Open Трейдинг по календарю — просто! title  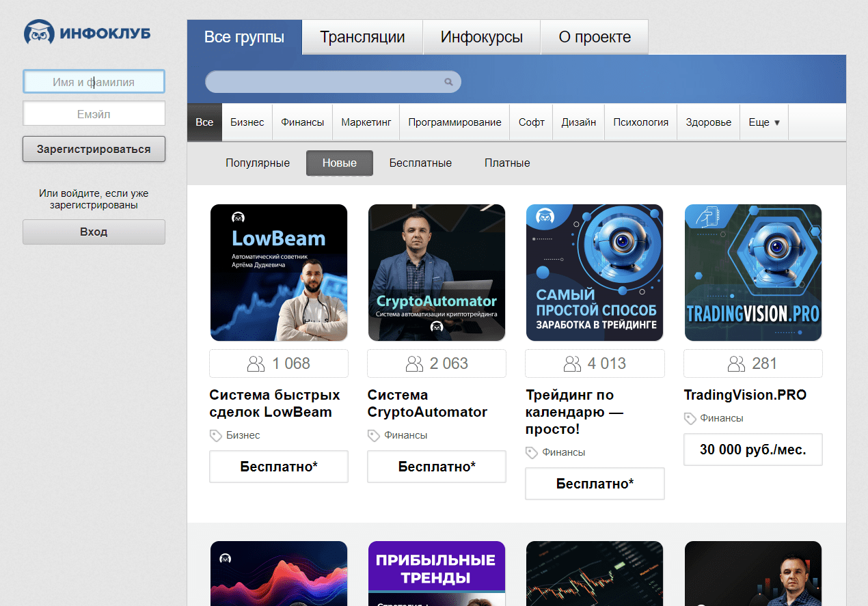574,412
